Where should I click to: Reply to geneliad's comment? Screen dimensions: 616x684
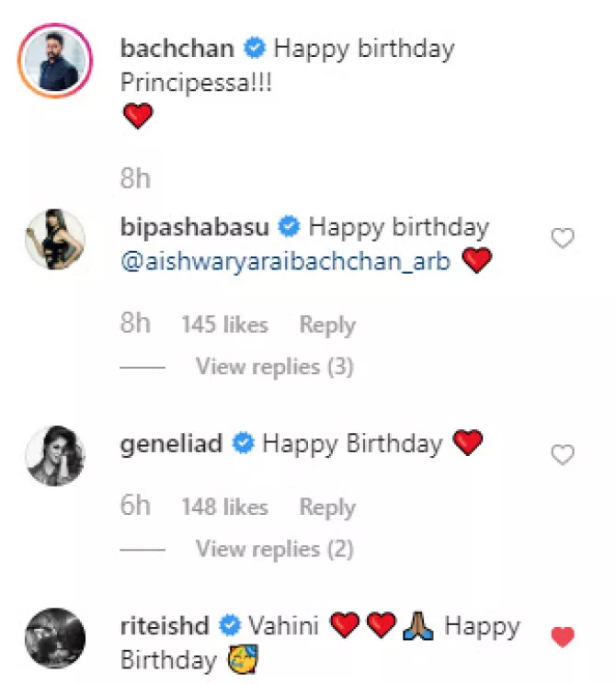click(326, 507)
